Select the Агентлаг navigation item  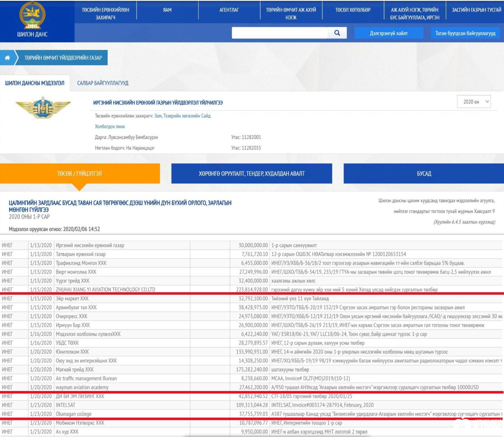click(x=229, y=10)
